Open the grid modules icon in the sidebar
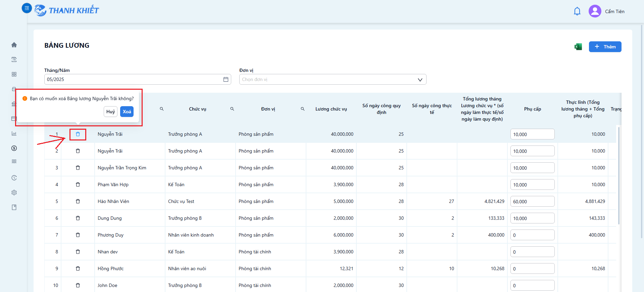Viewport: 644px width, 292px height. pyautogui.click(x=14, y=74)
